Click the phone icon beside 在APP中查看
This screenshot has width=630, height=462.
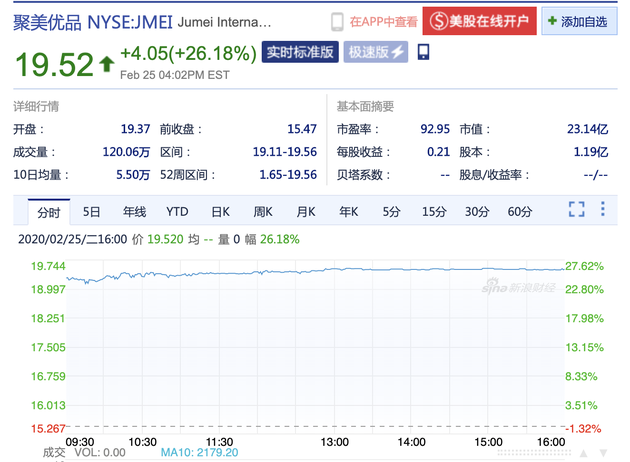point(337,21)
